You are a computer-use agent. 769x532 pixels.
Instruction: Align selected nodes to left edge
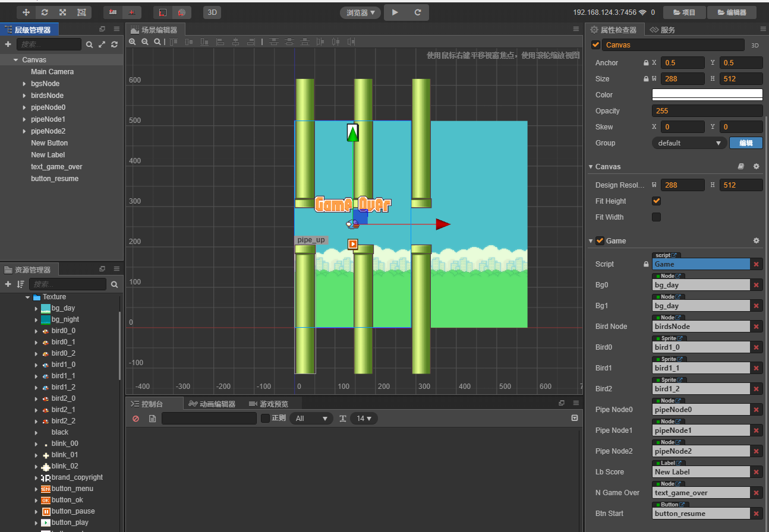[220, 42]
